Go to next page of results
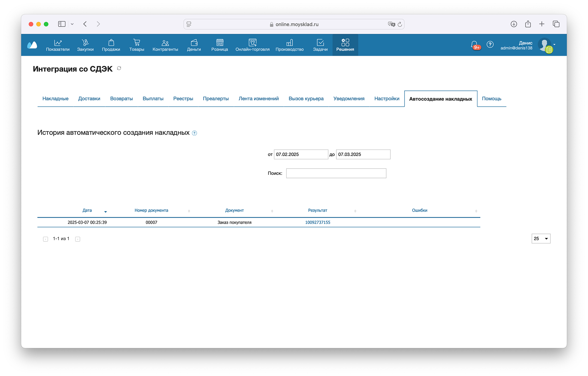Viewport: 588px width, 376px height. [x=78, y=239]
